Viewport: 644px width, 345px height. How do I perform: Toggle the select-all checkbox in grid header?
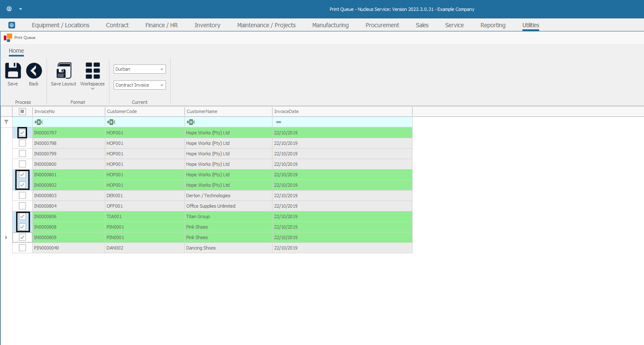22,111
